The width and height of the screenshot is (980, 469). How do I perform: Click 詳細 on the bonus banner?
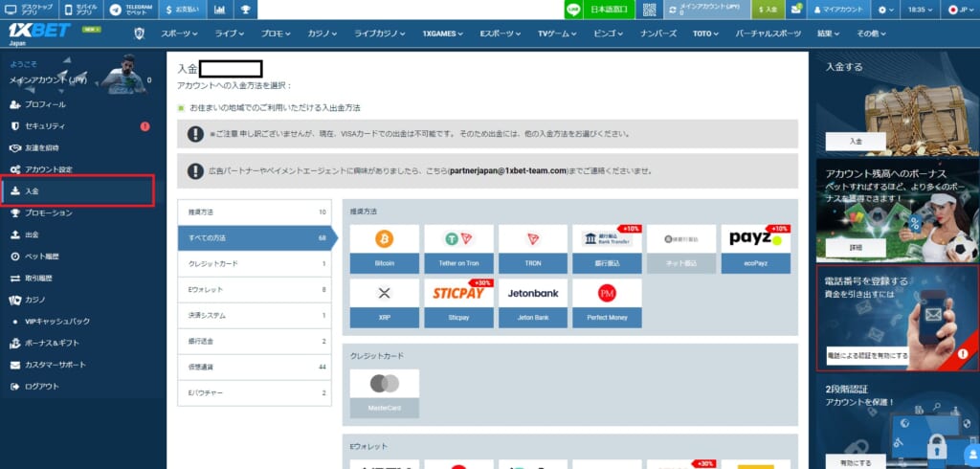[855, 248]
